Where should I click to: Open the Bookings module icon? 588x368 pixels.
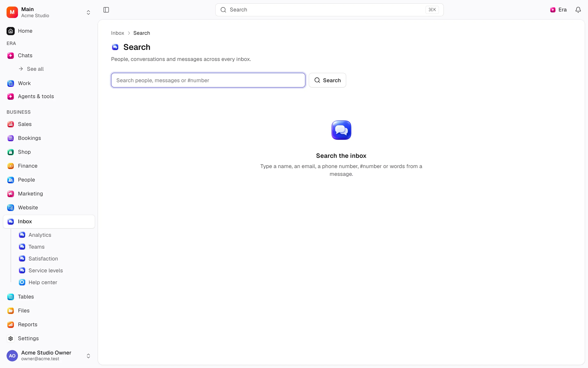point(11,138)
